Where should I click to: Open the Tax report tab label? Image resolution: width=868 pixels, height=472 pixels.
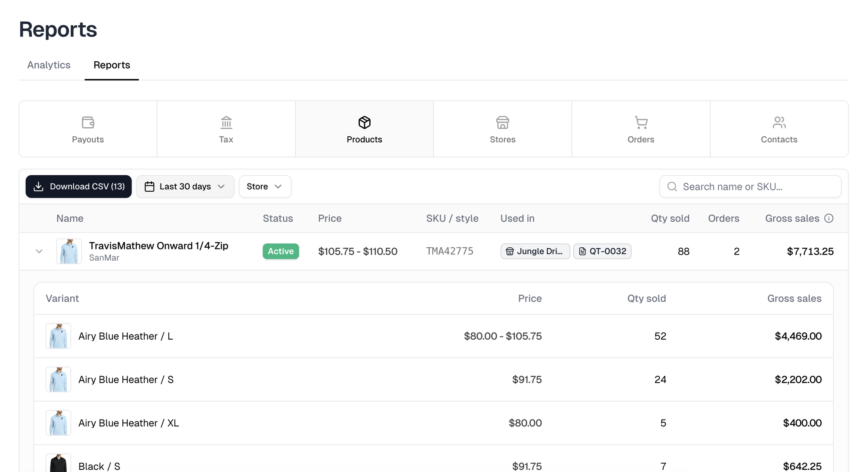[226, 139]
